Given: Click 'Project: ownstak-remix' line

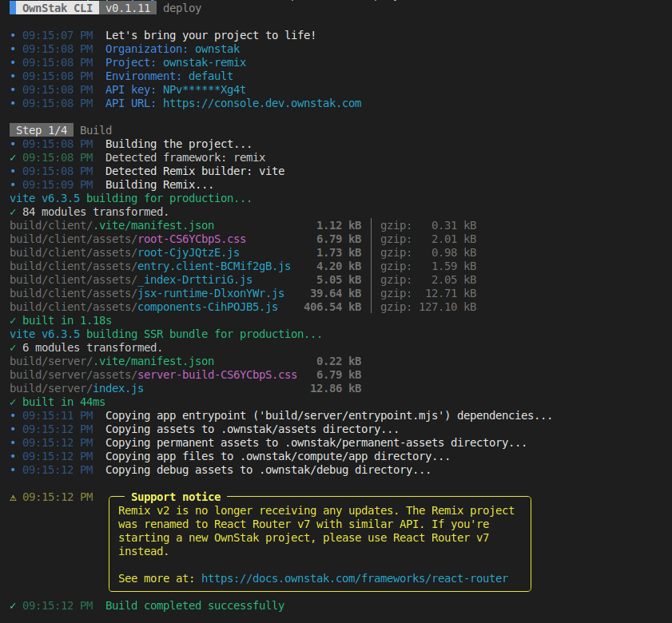Looking at the screenshot, I should point(176,62).
